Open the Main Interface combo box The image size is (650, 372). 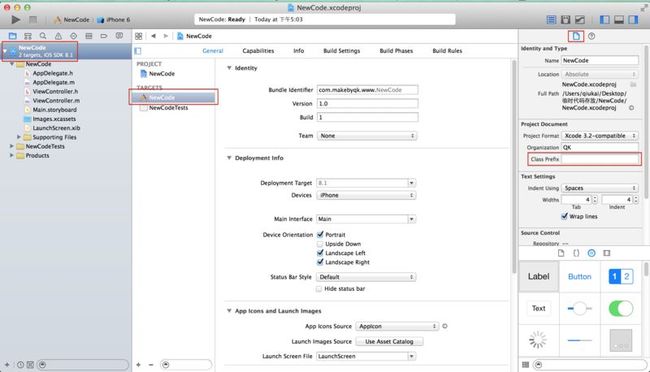pos(366,219)
